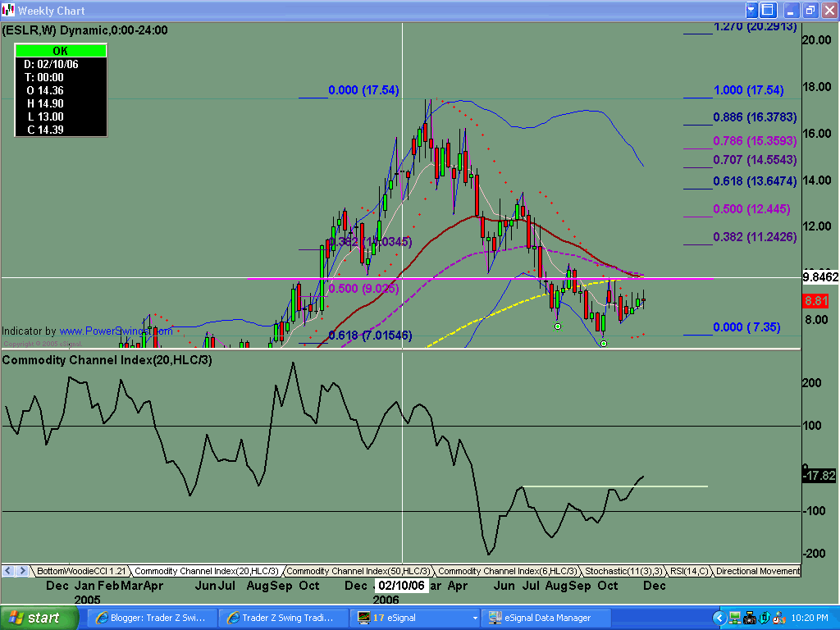Viewport: 840px width, 630px height.
Task: Click the 0.000 (7.35) Fibonacci label
Action: tap(746, 326)
